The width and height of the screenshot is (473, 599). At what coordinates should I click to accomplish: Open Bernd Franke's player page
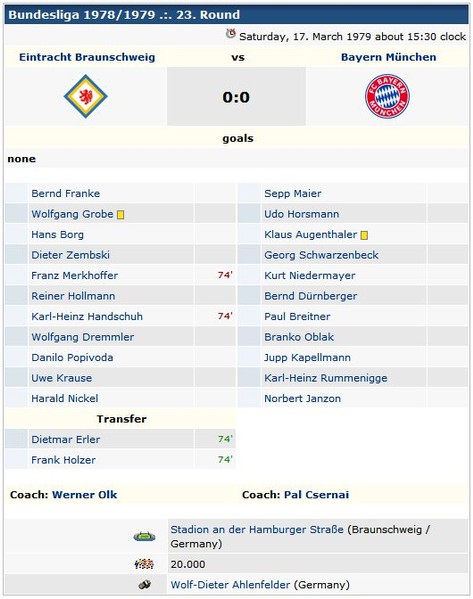[x=66, y=194]
